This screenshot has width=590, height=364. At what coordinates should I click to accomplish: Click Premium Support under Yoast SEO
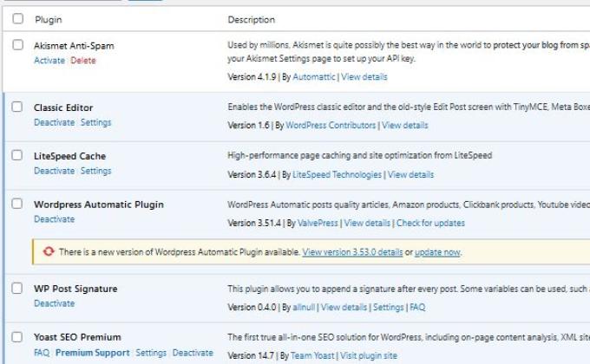coord(92,353)
